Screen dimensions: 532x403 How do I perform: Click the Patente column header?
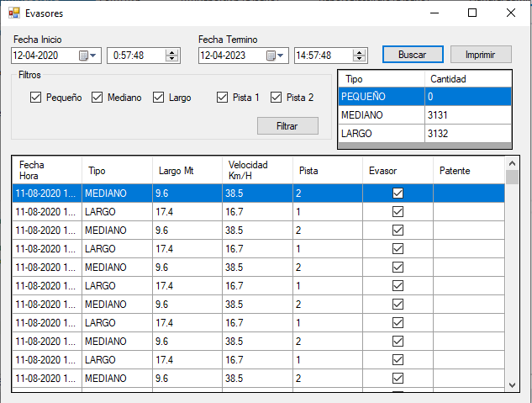pos(467,171)
